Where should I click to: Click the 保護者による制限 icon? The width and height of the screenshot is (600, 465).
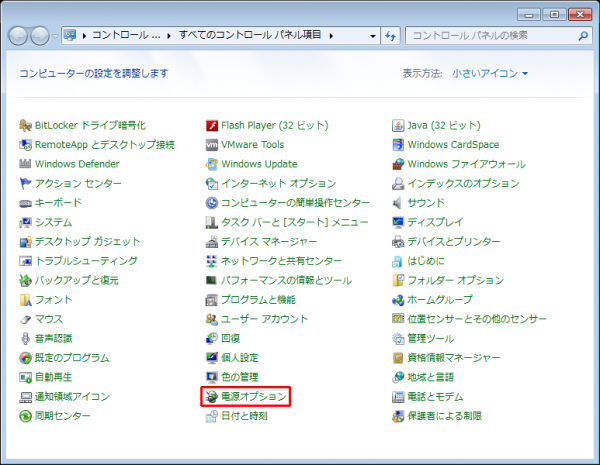coord(398,416)
